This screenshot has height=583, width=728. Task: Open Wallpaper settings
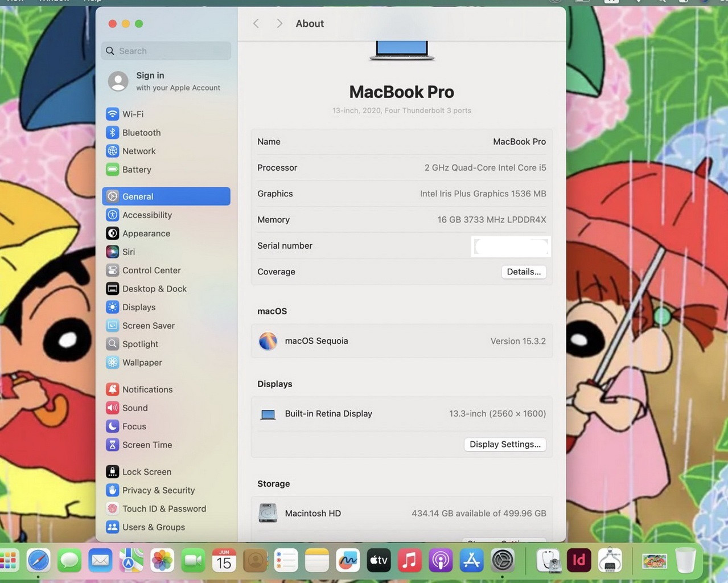pyautogui.click(x=166, y=363)
